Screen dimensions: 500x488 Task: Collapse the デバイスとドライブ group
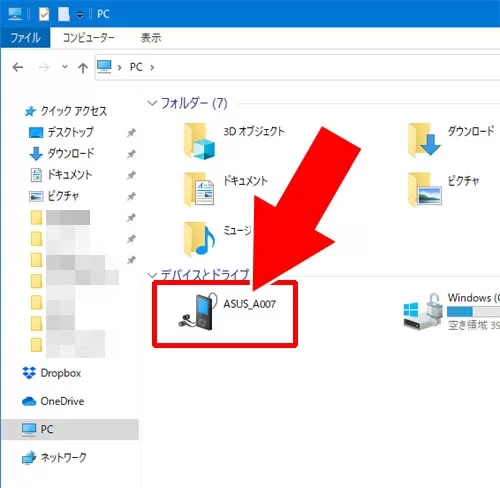pyautogui.click(x=152, y=275)
